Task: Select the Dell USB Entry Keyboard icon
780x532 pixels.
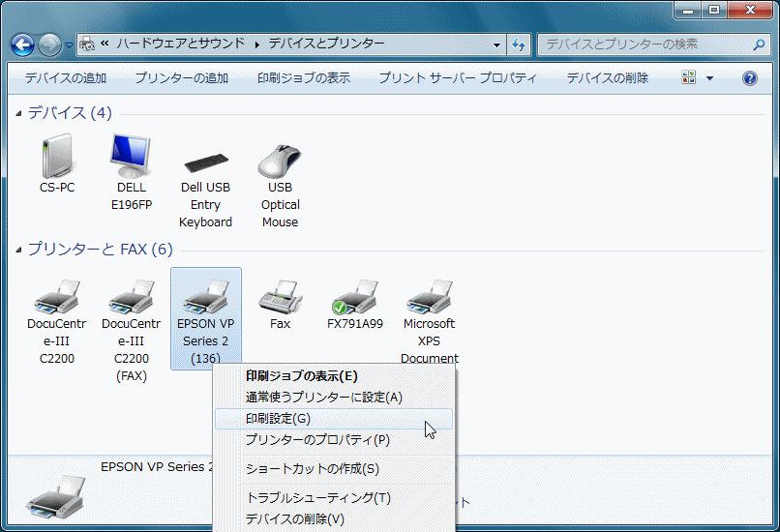Action: (x=206, y=163)
